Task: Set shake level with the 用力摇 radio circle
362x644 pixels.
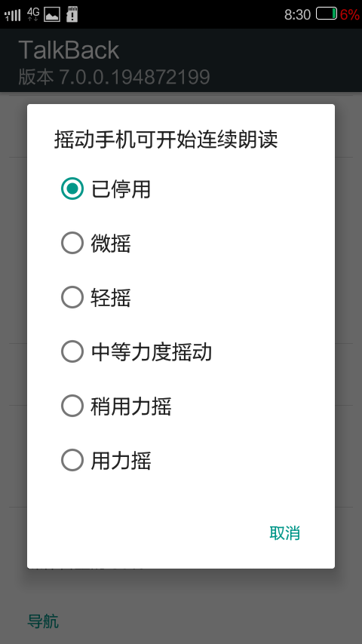Action: (x=72, y=460)
